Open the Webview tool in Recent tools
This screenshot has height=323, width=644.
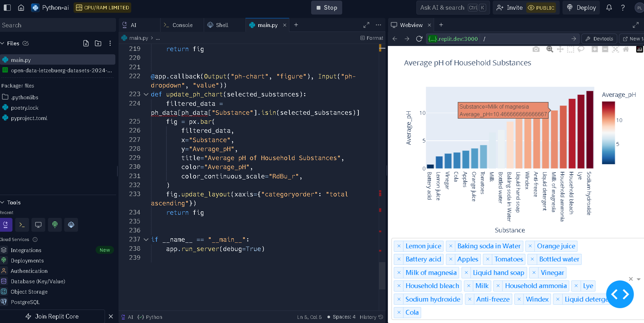point(38,225)
